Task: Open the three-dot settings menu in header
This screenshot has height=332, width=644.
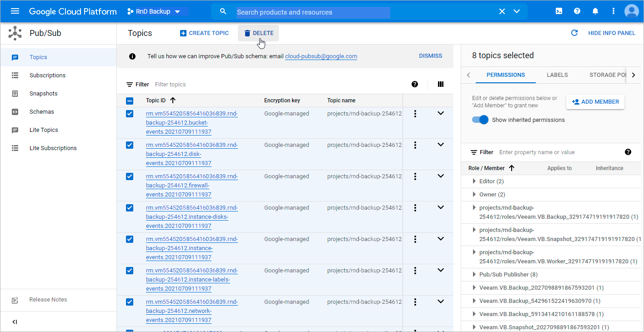Action: tap(614, 11)
